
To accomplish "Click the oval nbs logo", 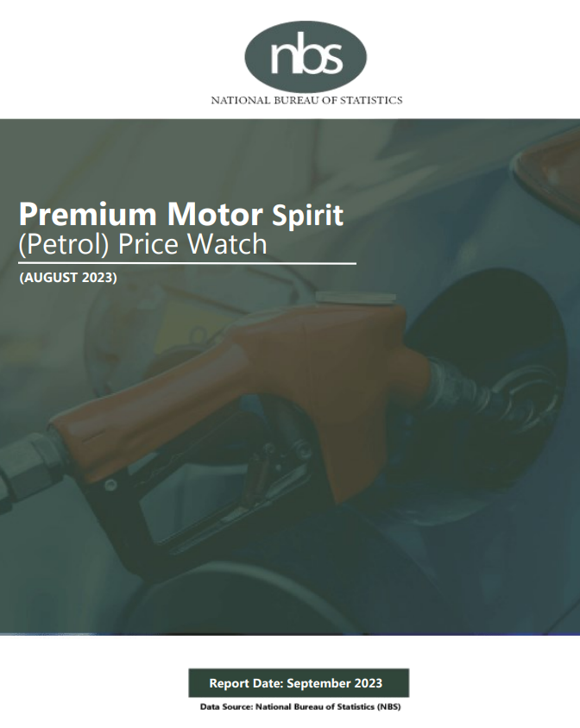I will pos(306,57).
